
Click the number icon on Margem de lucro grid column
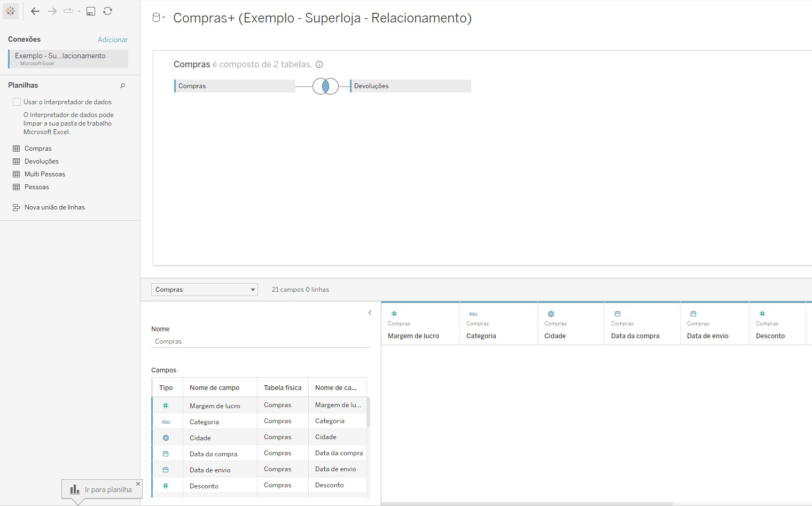(x=394, y=314)
